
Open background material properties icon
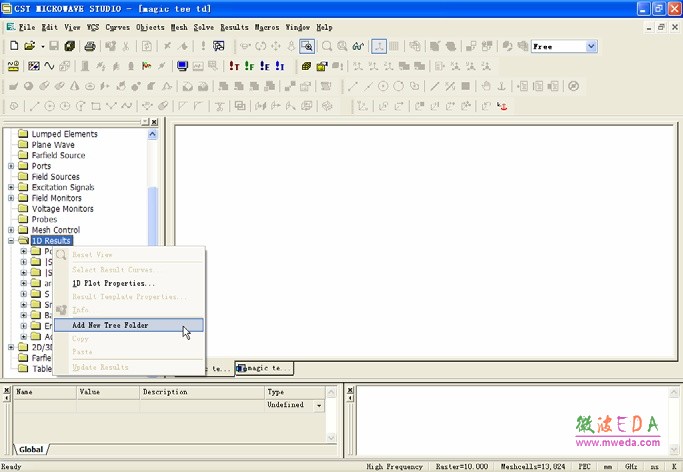(34, 66)
